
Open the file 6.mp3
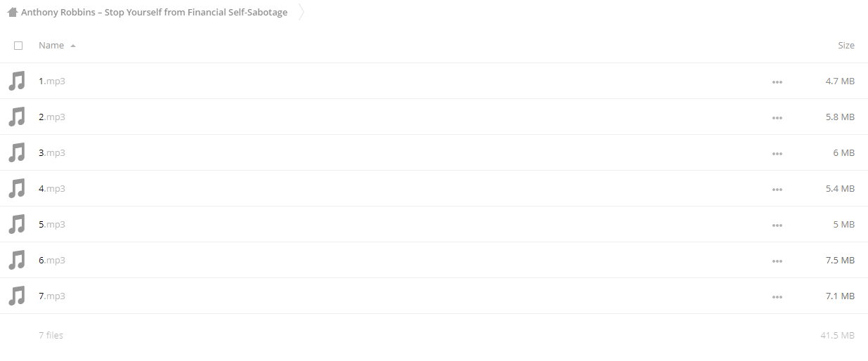(52, 260)
